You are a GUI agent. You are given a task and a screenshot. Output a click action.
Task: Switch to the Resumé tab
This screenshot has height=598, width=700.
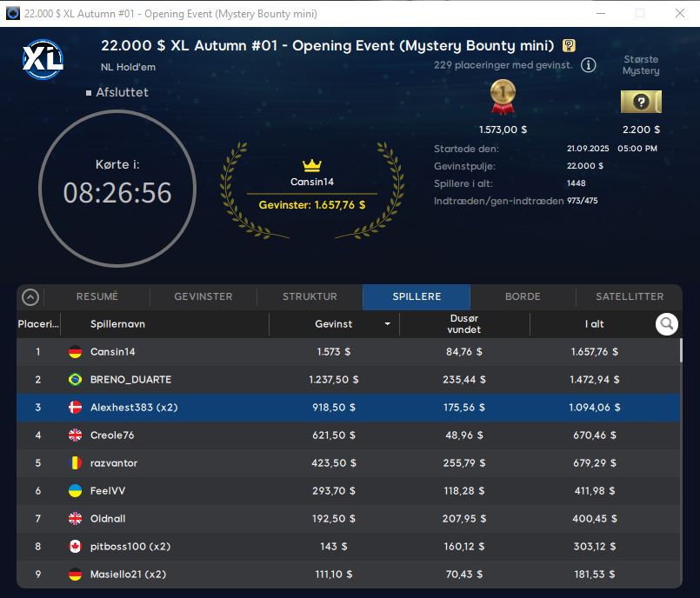coord(97,296)
